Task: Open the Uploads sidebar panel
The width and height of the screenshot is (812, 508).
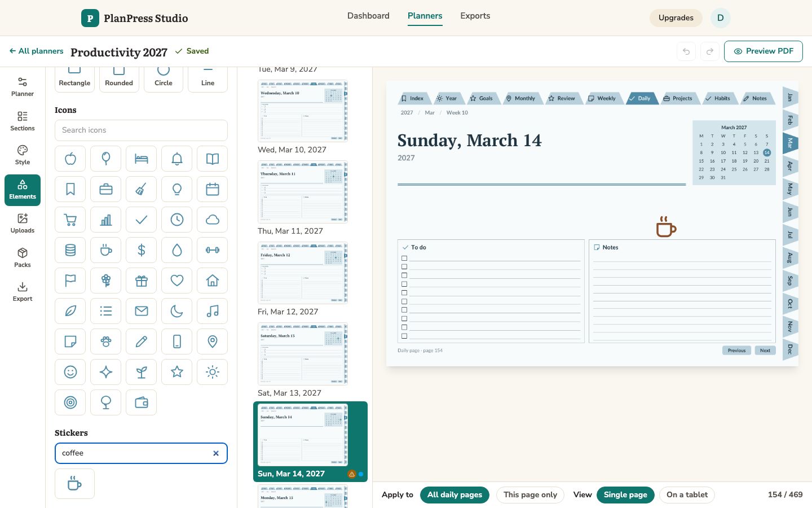Action: click(23, 224)
